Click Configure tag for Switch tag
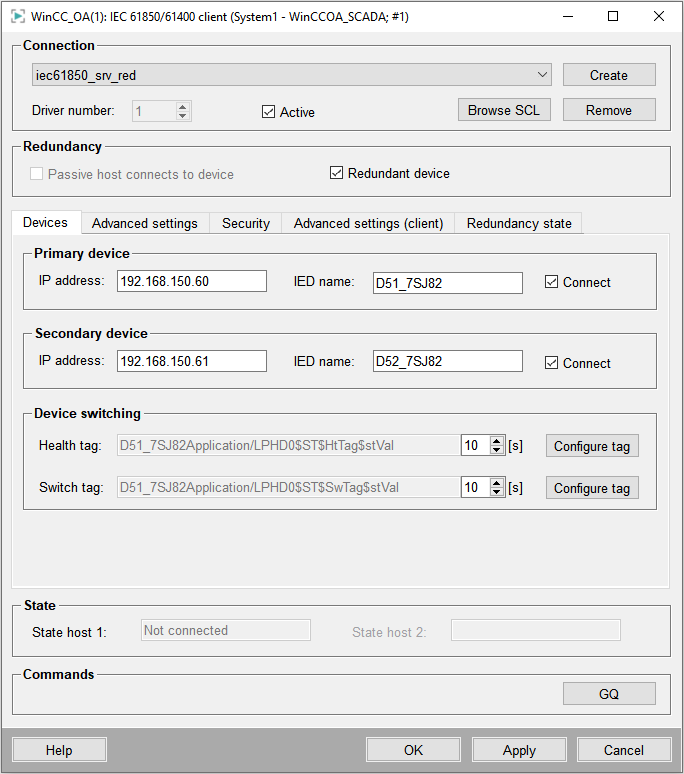684x774 pixels. pyautogui.click(x=592, y=488)
